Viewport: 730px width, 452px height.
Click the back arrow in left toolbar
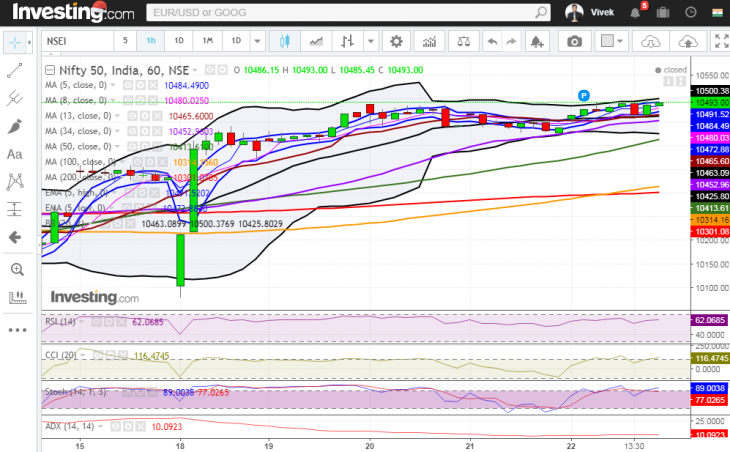pyautogui.click(x=14, y=237)
